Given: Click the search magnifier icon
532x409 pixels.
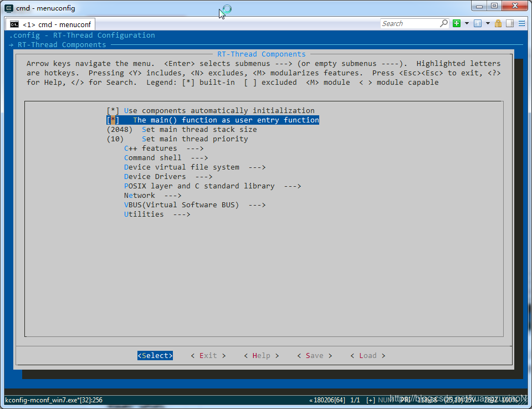Looking at the screenshot, I should pyautogui.click(x=444, y=23).
